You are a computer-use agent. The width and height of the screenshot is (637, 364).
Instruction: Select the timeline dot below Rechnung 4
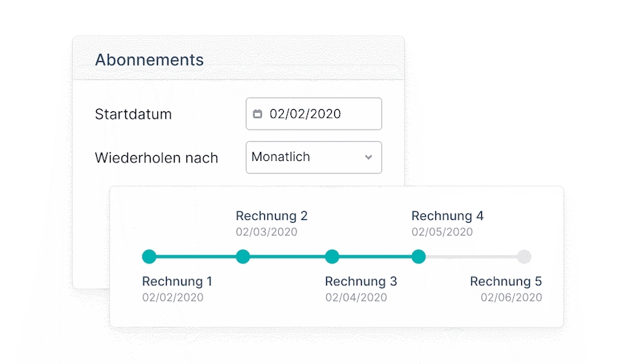(x=419, y=256)
